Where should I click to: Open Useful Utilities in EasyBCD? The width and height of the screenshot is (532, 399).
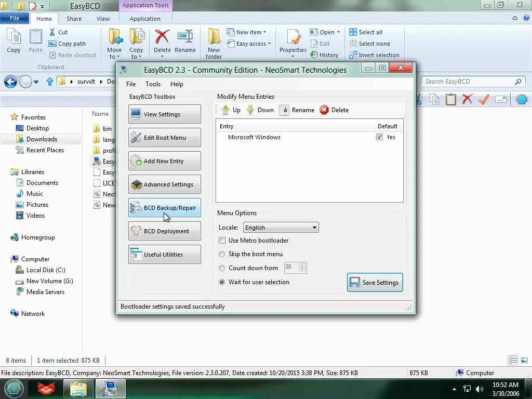tap(165, 255)
